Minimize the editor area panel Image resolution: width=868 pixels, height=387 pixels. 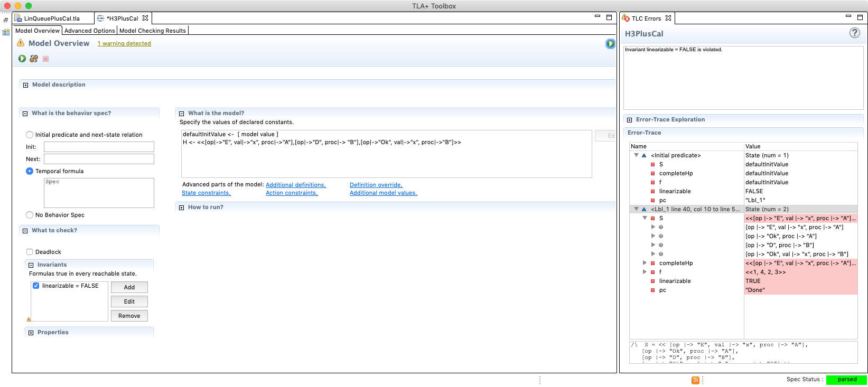[x=598, y=16]
